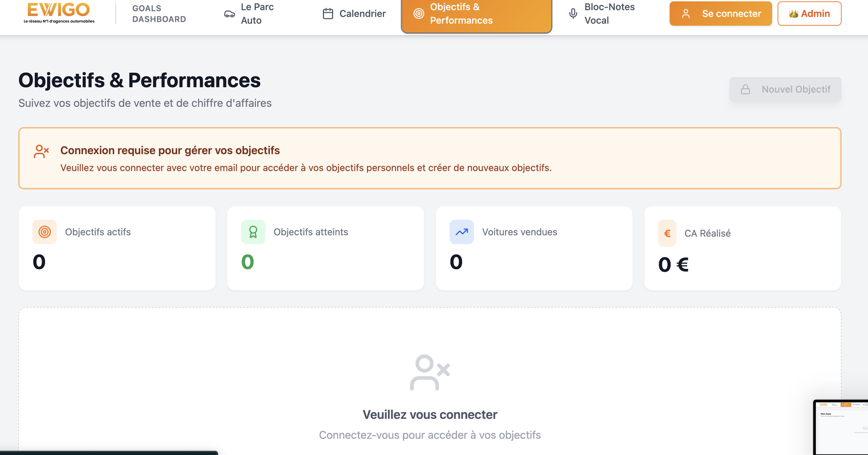Viewport: 868px width, 455px height.
Task: Click GOALS DASHBOARD label
Action: 159,14
